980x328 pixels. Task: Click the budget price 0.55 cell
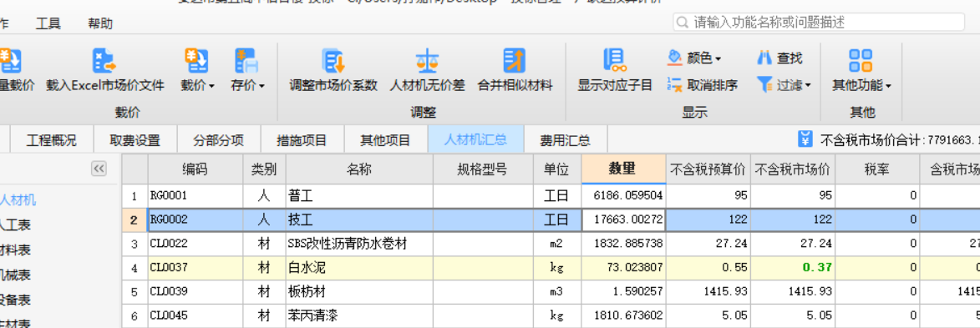708,268
